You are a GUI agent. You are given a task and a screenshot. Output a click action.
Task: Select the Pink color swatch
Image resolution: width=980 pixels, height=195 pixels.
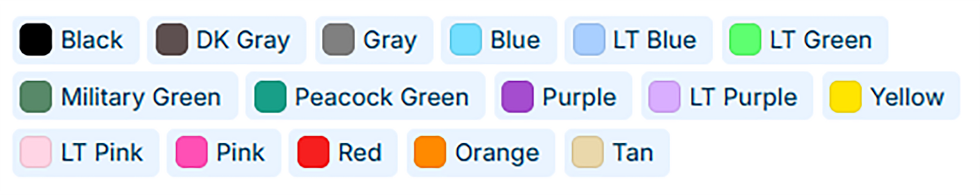224,153
